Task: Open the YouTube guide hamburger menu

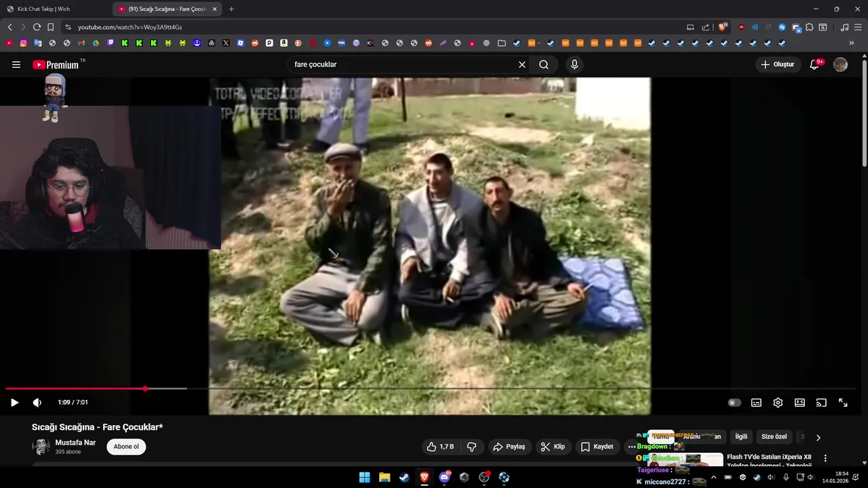Action: (16, 64)
